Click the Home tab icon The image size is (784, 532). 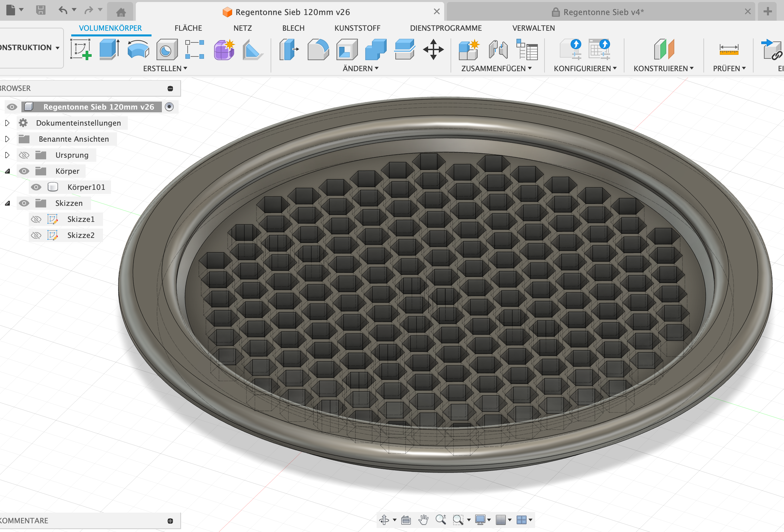pos(121,12)
